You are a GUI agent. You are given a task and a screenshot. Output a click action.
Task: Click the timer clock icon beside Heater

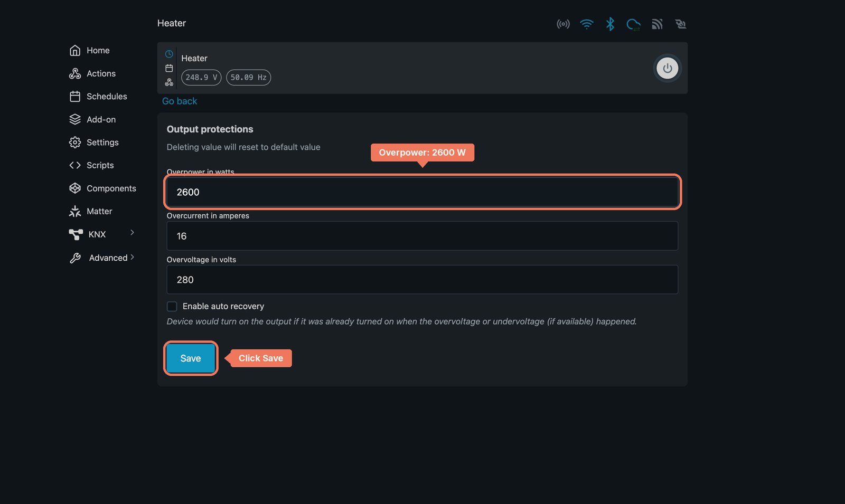click(x=169, y=54)
